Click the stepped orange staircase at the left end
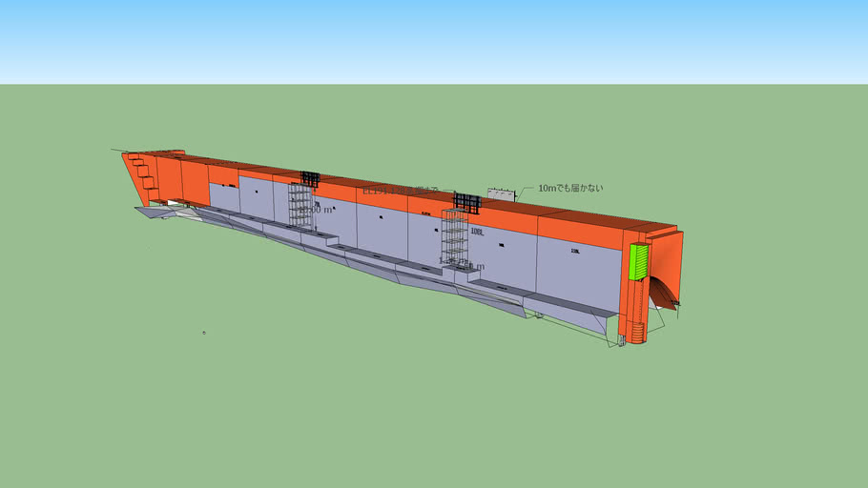The width and height of the screenshot is (868, 488). (143, 173)
